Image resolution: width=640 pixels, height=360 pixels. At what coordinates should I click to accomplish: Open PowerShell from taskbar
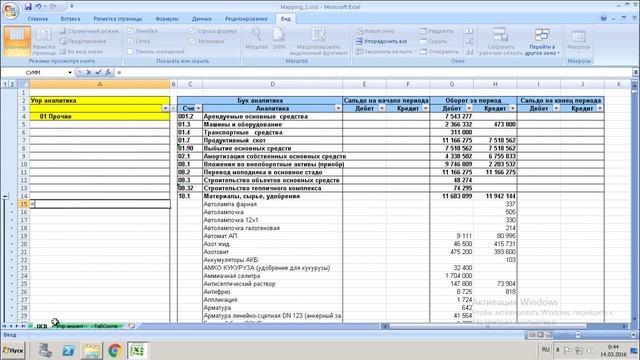68,350
